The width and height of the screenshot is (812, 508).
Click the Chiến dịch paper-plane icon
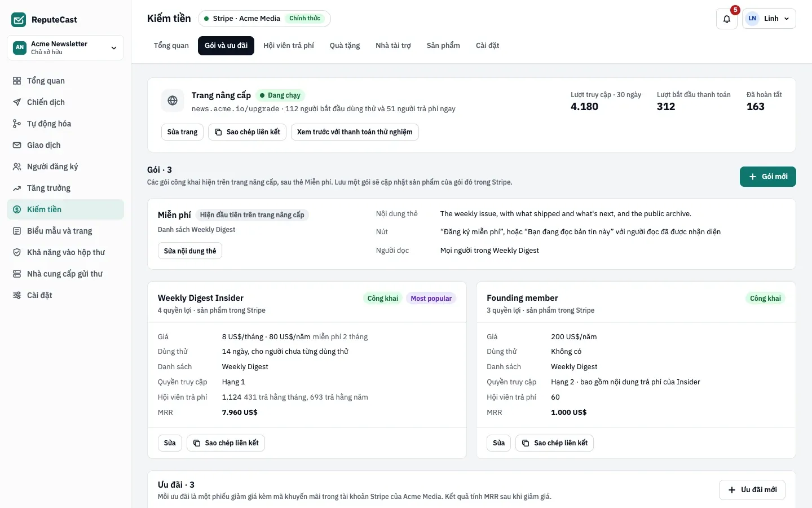tap(17, 102)
